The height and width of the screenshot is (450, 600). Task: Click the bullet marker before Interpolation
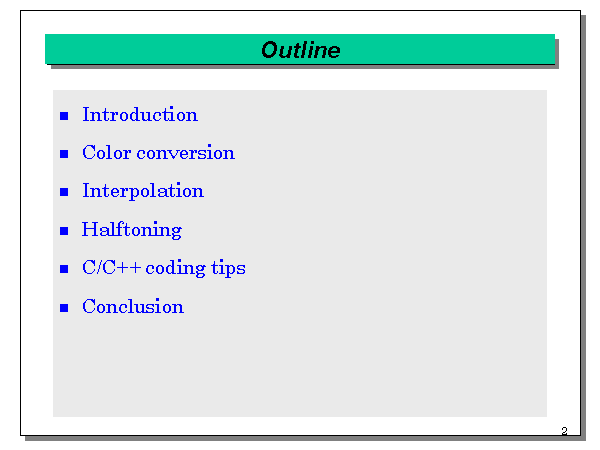(65, 192)
